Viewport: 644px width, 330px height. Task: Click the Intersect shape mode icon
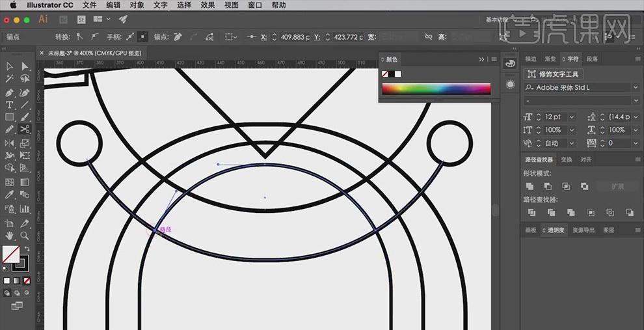pos(566,186)
